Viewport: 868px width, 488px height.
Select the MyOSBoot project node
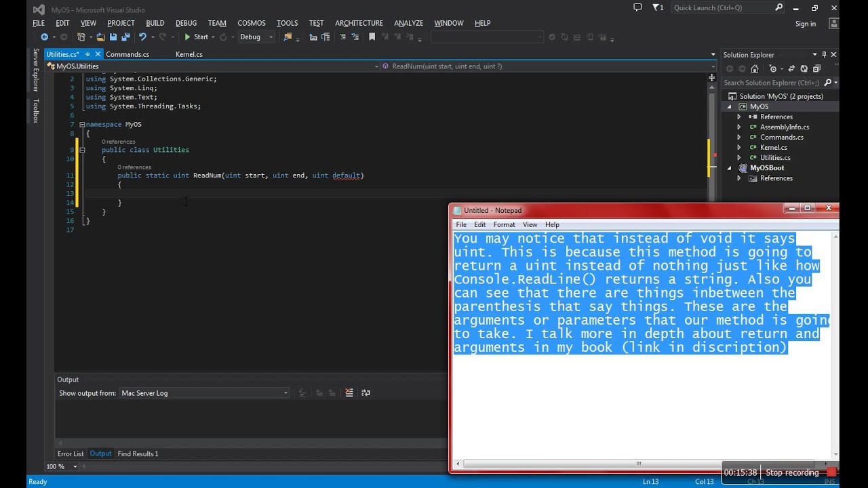tap(767, 167)
